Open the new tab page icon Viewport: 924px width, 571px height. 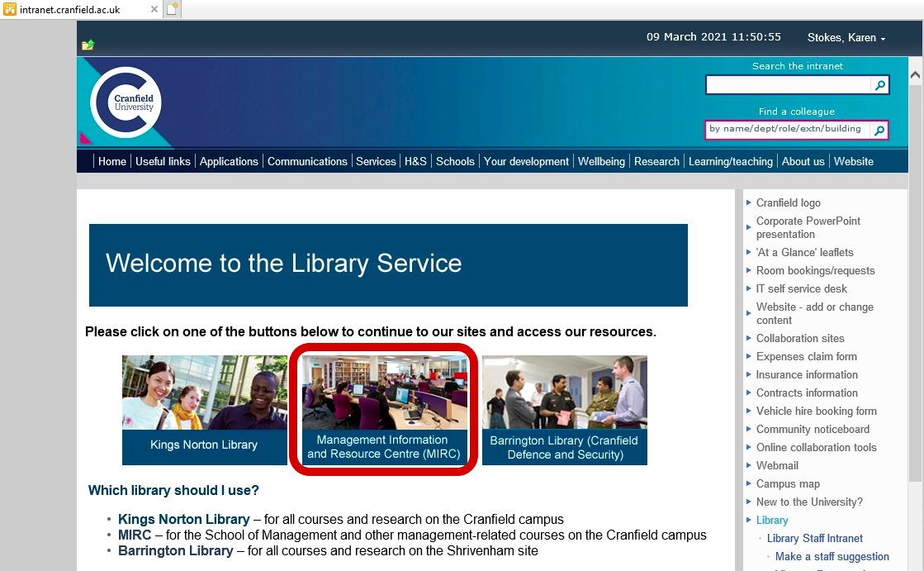172,9
